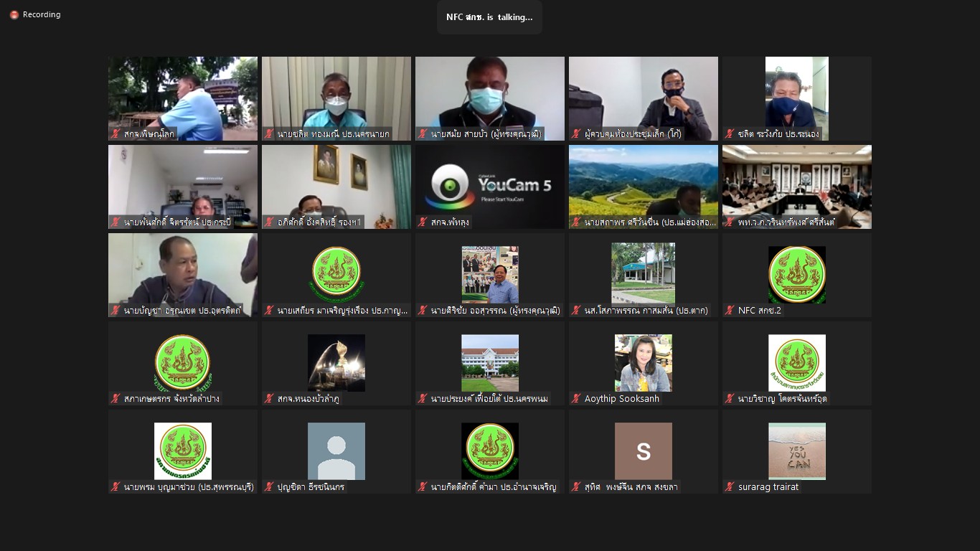Click muted mic icon beside สภาเกษตรกร จังหวัดลำปาง
980x551 pixels.
point(116,398)
